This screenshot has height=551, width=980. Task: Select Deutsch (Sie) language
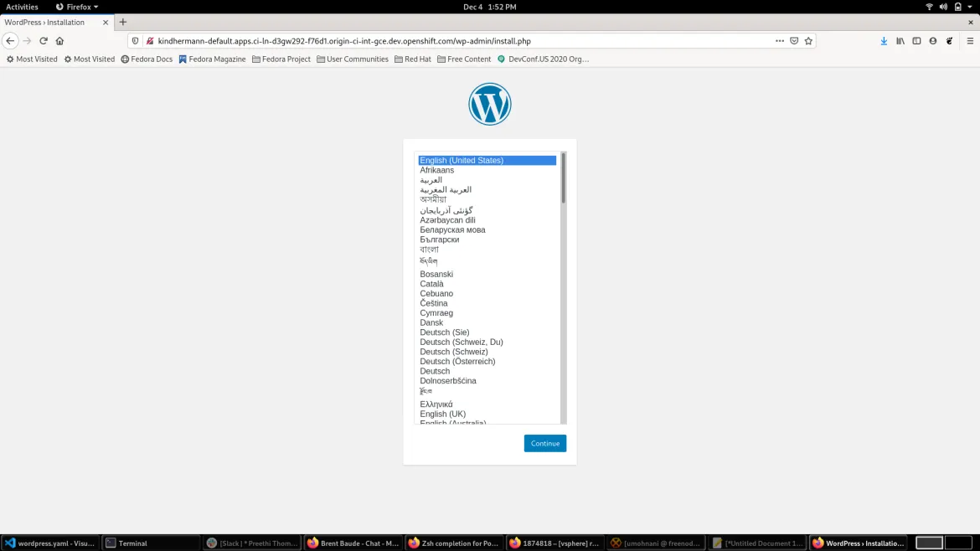coord(487,332)
